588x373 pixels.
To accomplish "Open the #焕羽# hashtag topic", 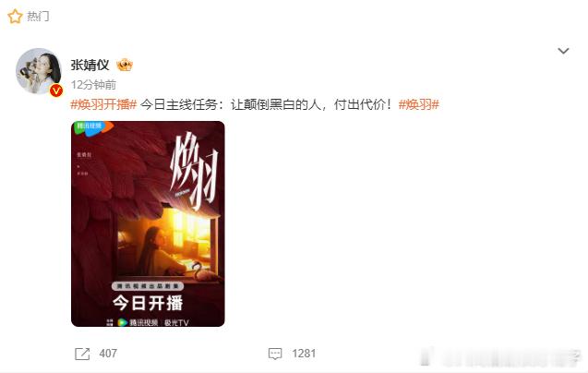I will coord(418,104).
